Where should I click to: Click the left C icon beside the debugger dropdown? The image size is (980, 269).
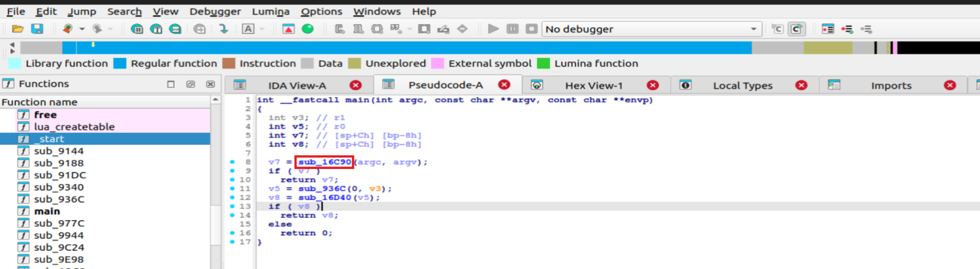(777, 29)
